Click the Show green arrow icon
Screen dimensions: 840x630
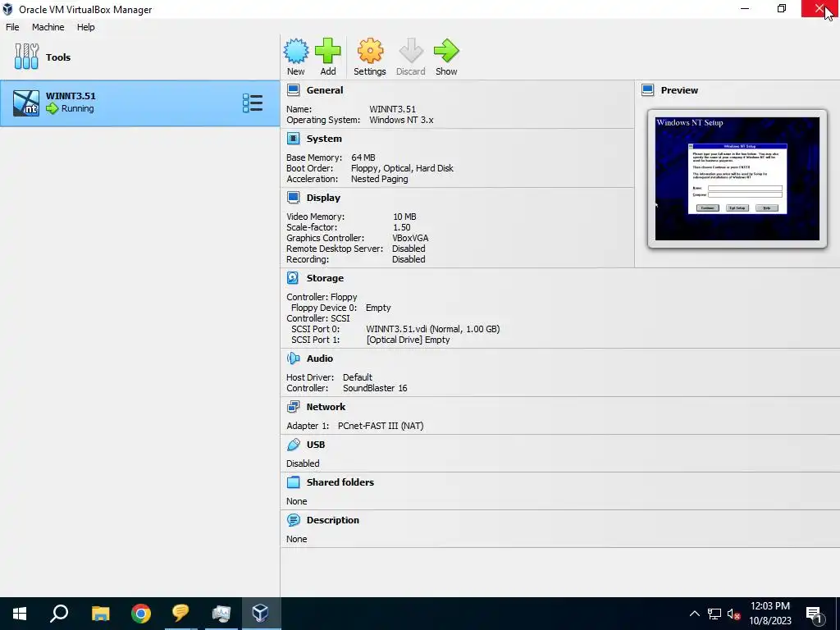pos(446,51)
